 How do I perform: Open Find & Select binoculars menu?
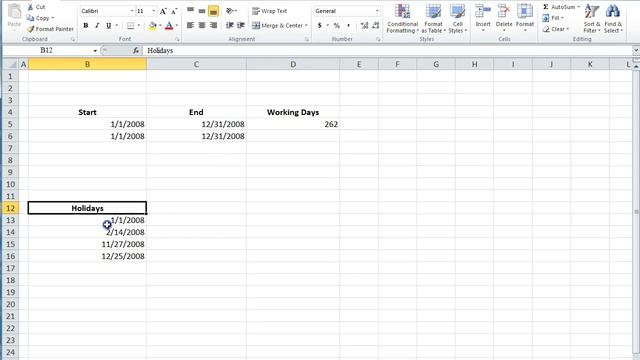pyautogui.click(x=613, y=18)
